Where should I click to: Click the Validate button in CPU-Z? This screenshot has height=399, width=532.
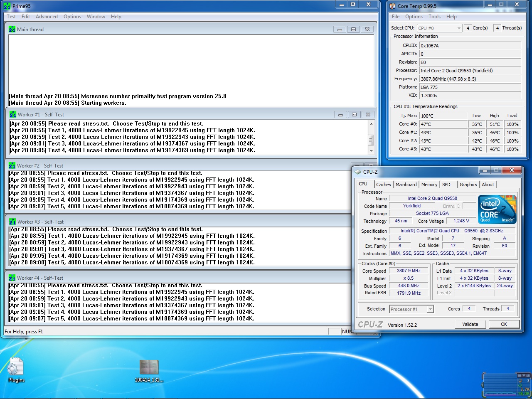click(470, 324)
